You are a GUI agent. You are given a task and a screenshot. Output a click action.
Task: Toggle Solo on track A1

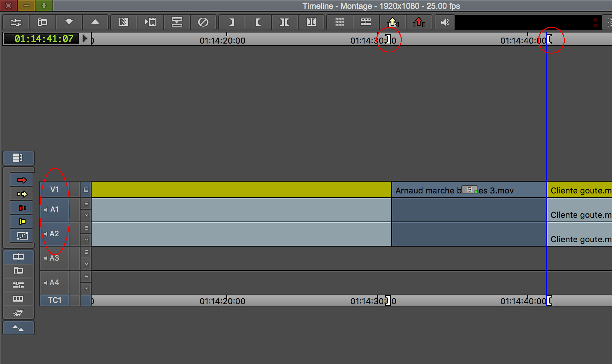[x=86, y=204]
